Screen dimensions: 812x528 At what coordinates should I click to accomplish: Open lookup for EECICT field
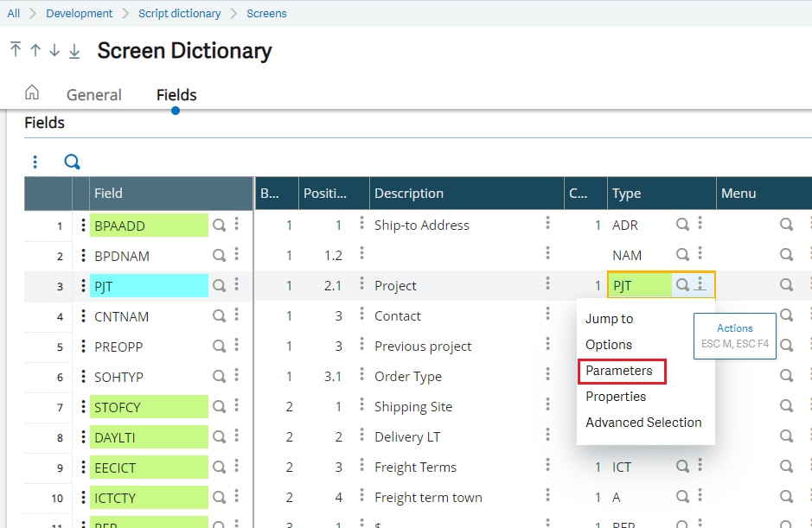[x=220, y=468]
